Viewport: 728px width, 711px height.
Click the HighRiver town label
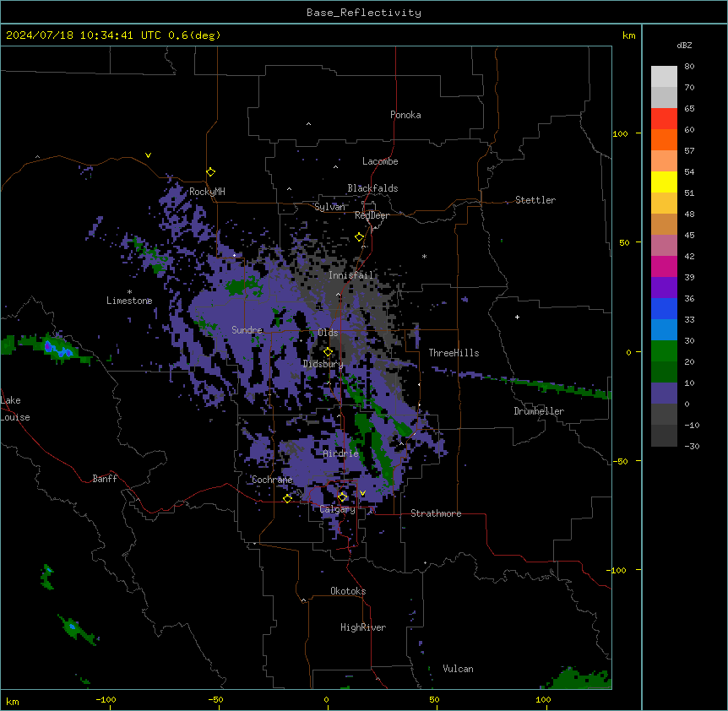363,627
